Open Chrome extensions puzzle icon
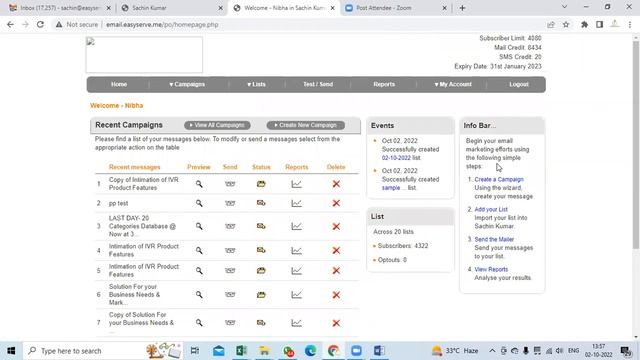The width and height of the screenshot is (640, 360). click(584, 24)
